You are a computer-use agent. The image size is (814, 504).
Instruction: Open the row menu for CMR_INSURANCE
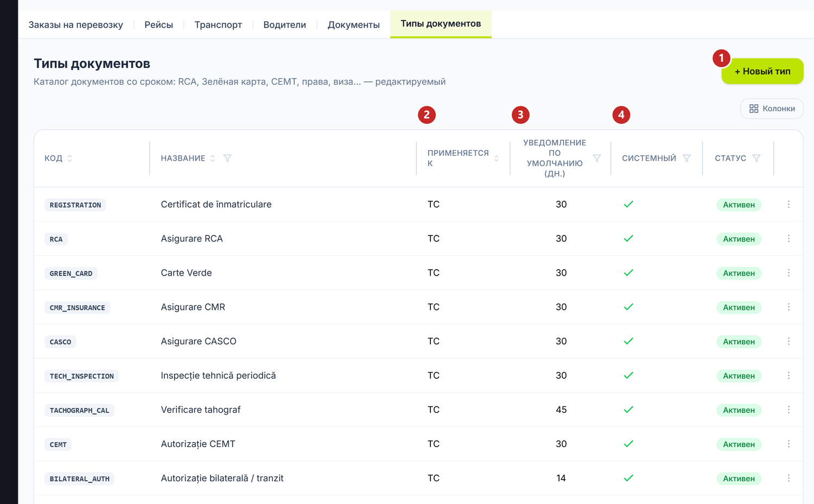(788, 307)
